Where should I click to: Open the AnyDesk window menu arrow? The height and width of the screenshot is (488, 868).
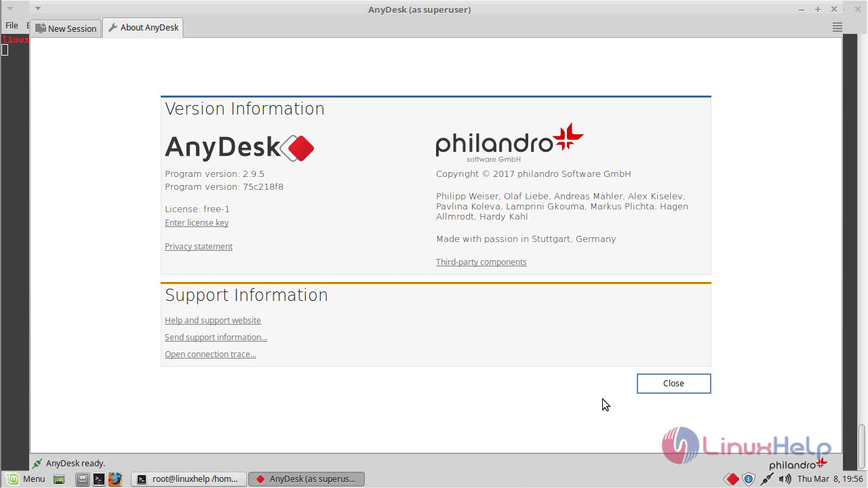tap(38, 9)
